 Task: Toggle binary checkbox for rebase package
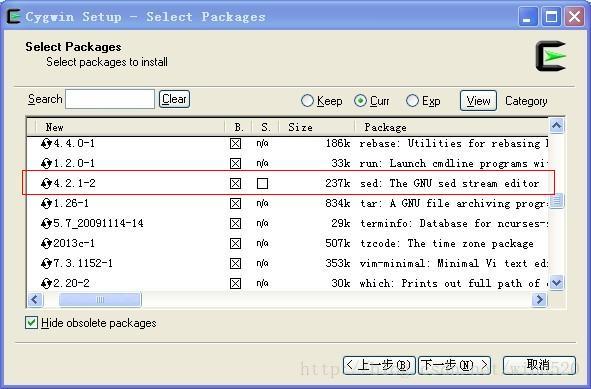click(x=236, y=144)
